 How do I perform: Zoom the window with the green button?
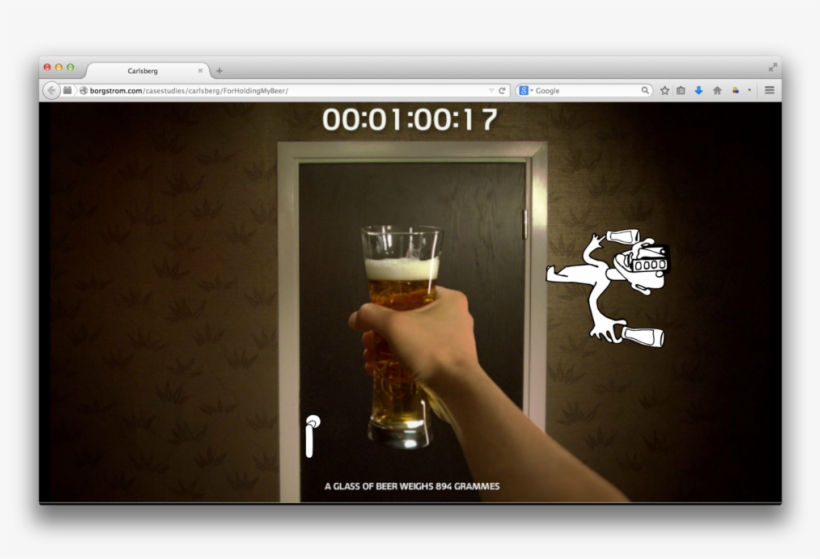coord(70,67)
